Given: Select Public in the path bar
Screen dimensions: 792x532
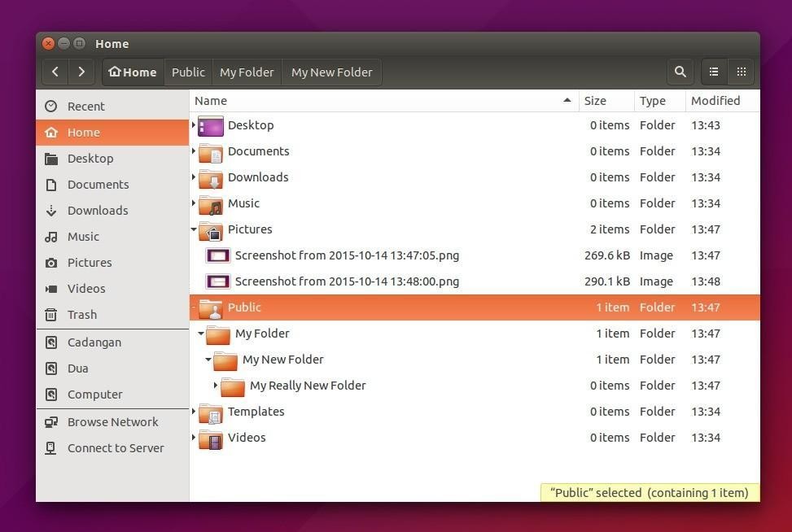Looking at the screenshot, I should pyautogui.click(x=188, y=72).
